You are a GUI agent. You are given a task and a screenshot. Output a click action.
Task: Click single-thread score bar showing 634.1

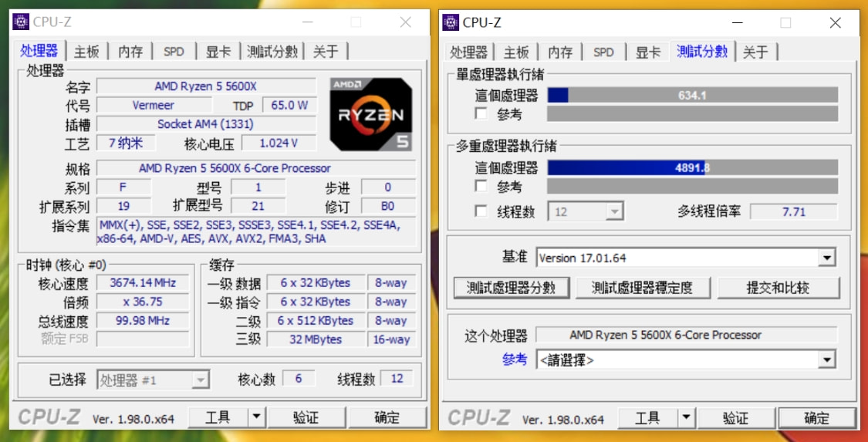(x=693, y=95)
